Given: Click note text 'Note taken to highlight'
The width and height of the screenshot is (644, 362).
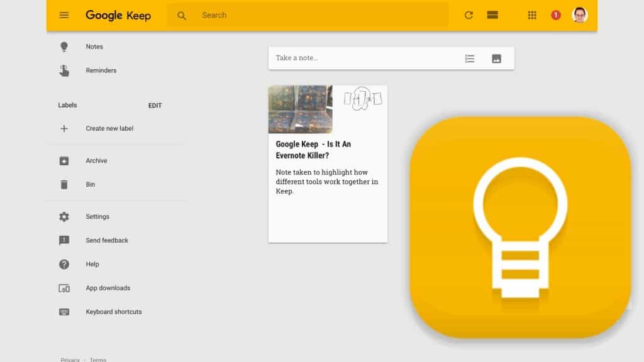Looking at the screenshot, I should coord(327,182).
